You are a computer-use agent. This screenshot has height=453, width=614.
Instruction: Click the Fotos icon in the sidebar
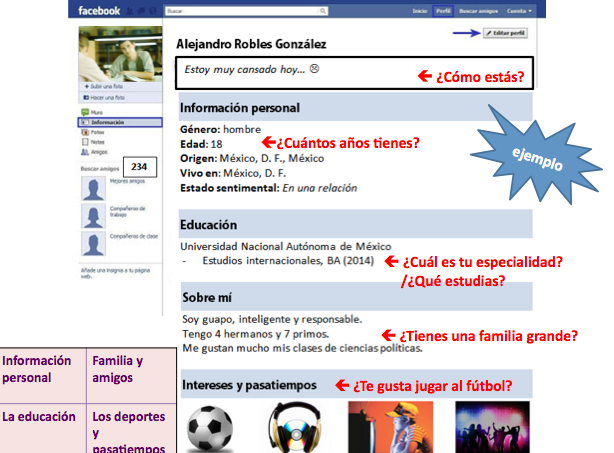(x=85, y=132)
